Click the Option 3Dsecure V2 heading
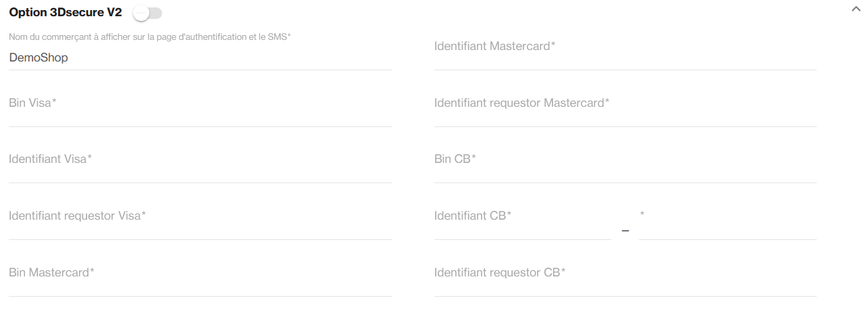The image size is (868, 317). [66, 13]
